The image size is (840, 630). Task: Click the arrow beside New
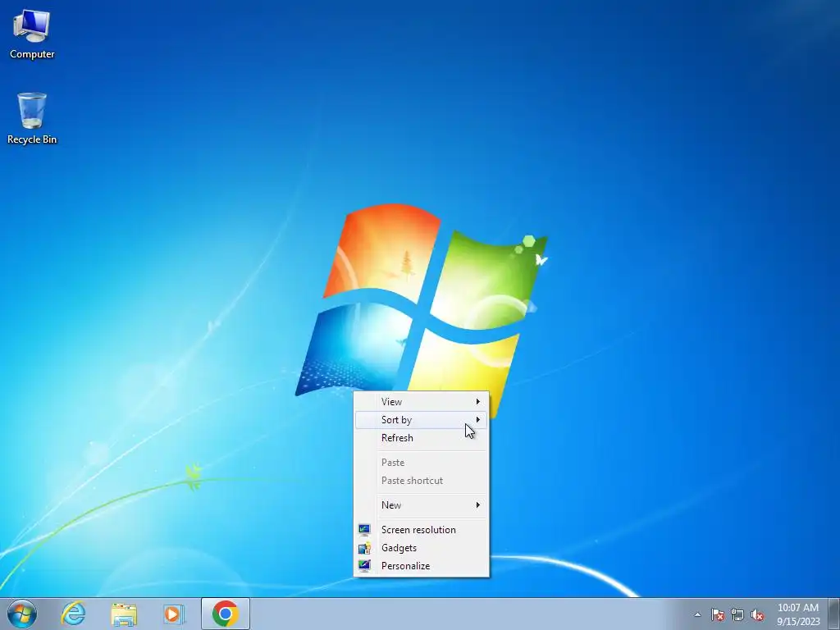click(478, 505)
